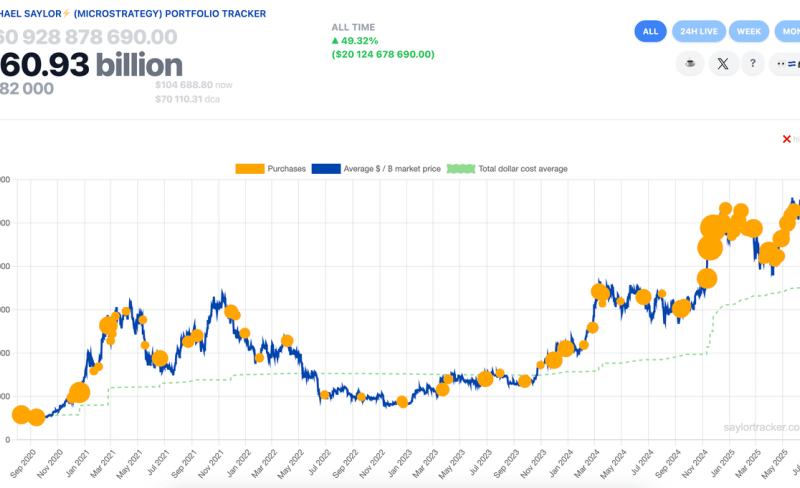Click the purchase marker near Jan 2023

pos(402,402)
